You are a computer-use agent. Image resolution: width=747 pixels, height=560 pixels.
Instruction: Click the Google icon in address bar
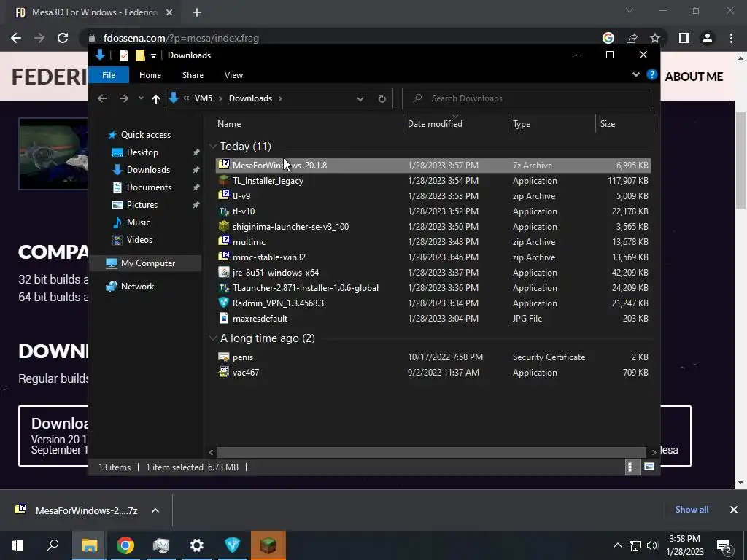tap(608, 38)
